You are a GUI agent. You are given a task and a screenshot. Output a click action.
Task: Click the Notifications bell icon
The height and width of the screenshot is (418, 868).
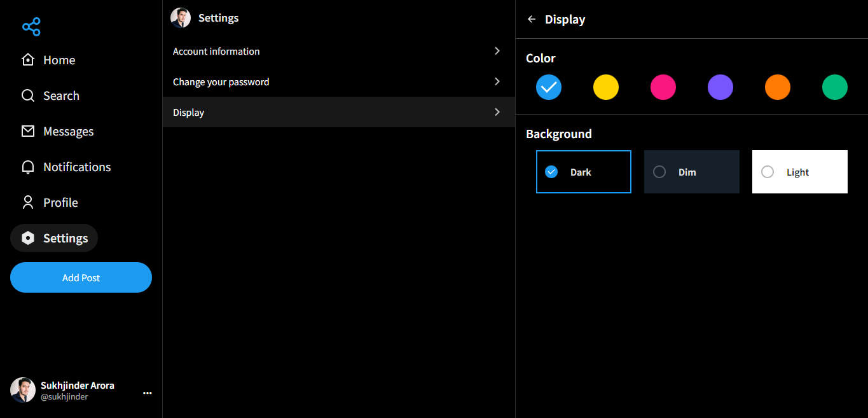[x=28, y=167]
